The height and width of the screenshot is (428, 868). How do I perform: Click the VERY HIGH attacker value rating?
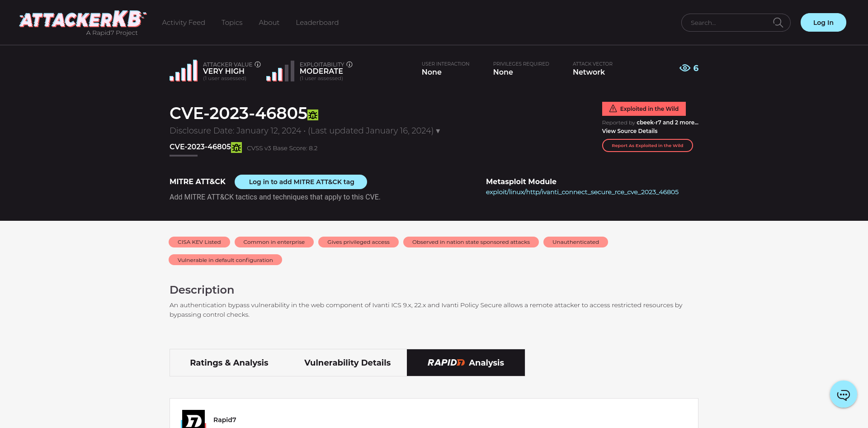click(x=224, y=71)
